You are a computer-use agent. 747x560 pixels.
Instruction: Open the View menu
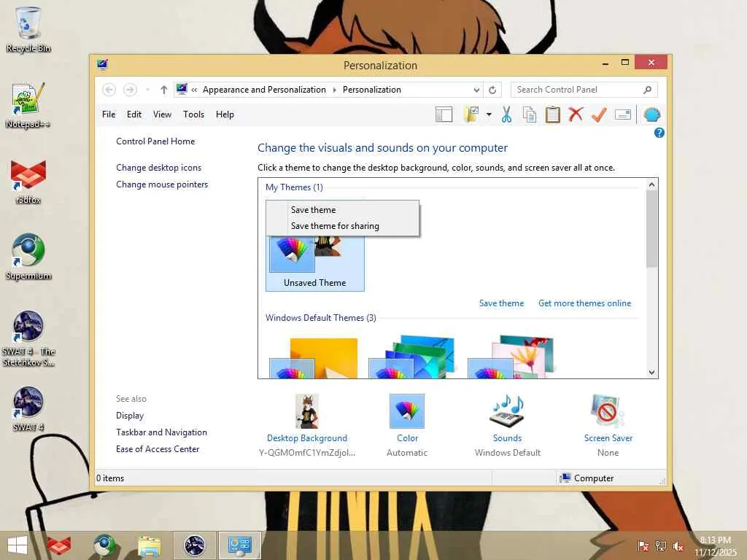pyautogui.click(x=162, y=114)
